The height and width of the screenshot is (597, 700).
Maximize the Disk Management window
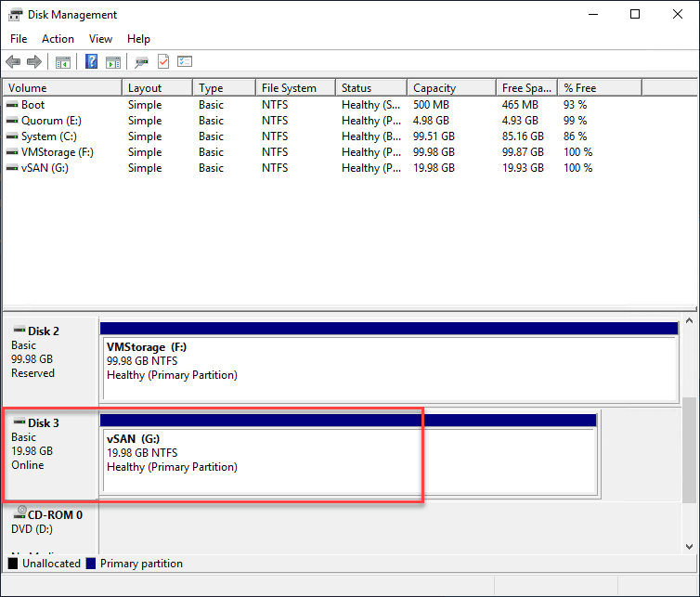tap(635, 14)
